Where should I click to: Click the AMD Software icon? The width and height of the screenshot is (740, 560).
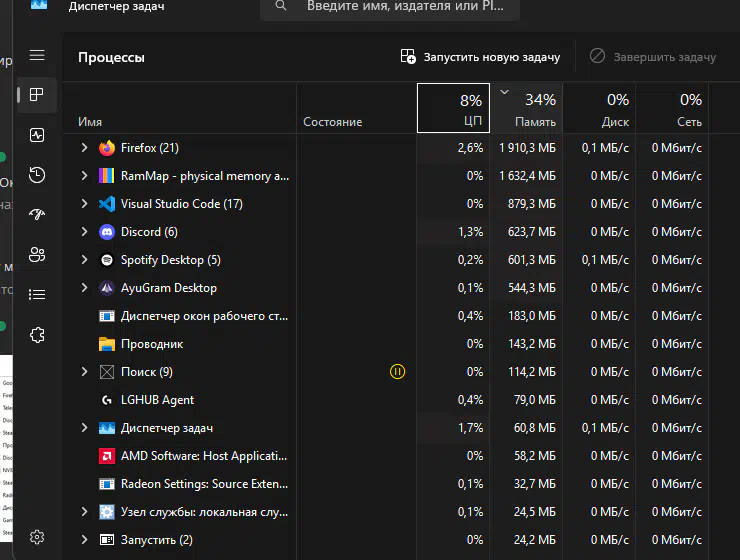(x=107, y=456)
